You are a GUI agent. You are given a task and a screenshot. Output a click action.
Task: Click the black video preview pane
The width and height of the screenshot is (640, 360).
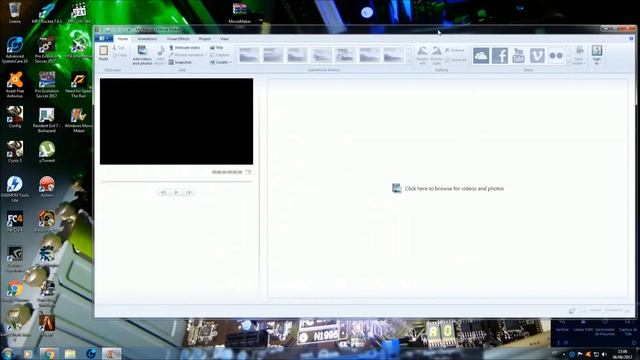point(176,121)
